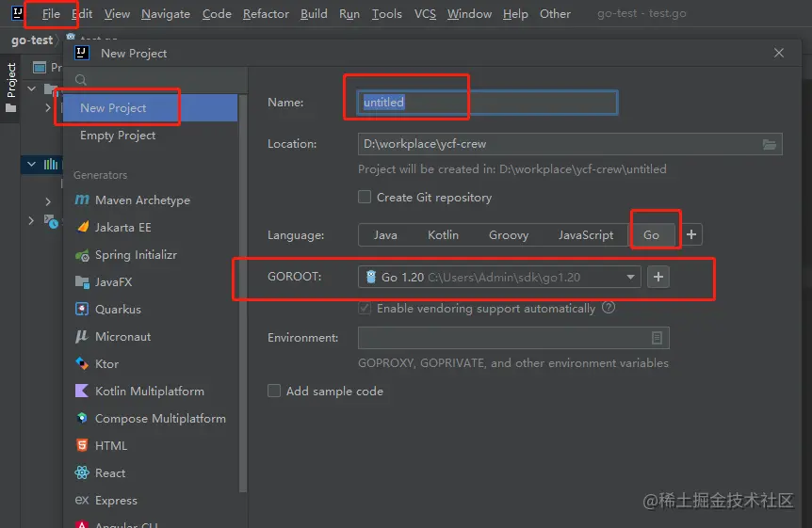Click the generators list scrollbar
This screenshot has height=528, width=812.
[x=243, y=293]
